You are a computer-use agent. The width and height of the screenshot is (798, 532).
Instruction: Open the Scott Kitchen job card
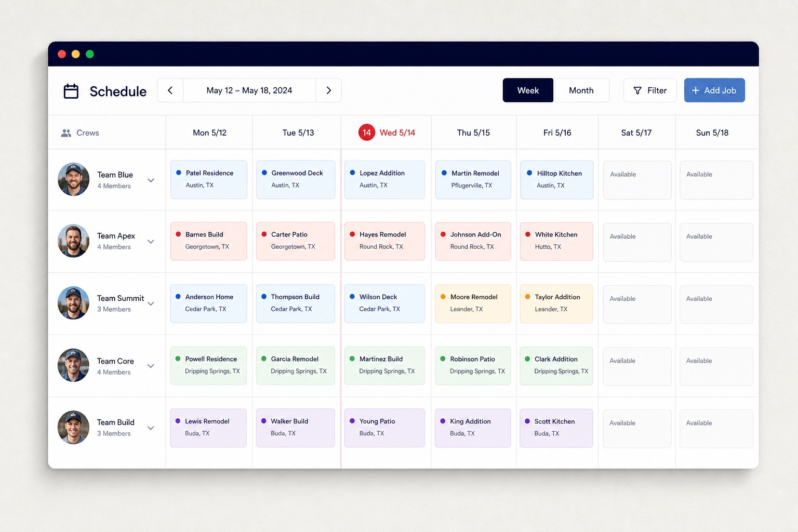[x=556, y=428]
